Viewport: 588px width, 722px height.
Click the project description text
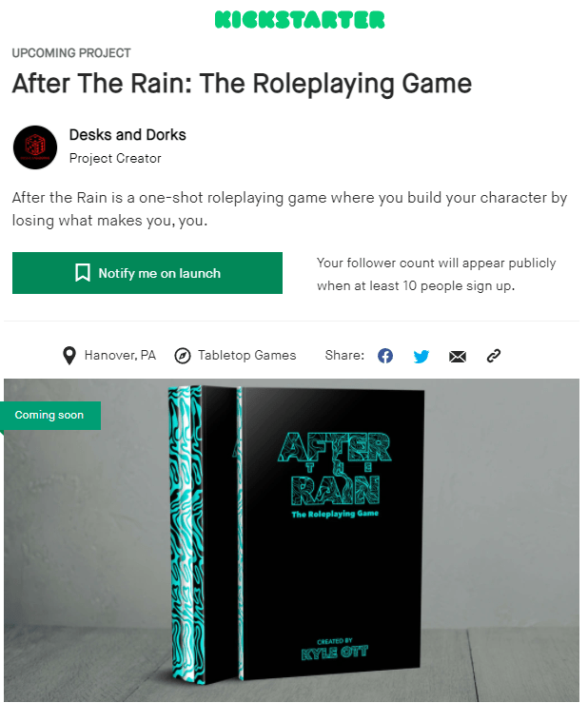coord(289,209)
